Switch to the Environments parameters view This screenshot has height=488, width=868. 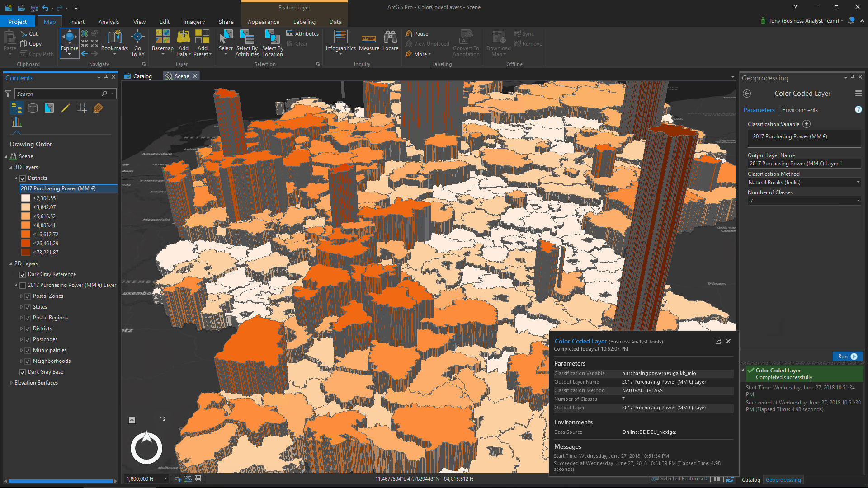(800, 110)
